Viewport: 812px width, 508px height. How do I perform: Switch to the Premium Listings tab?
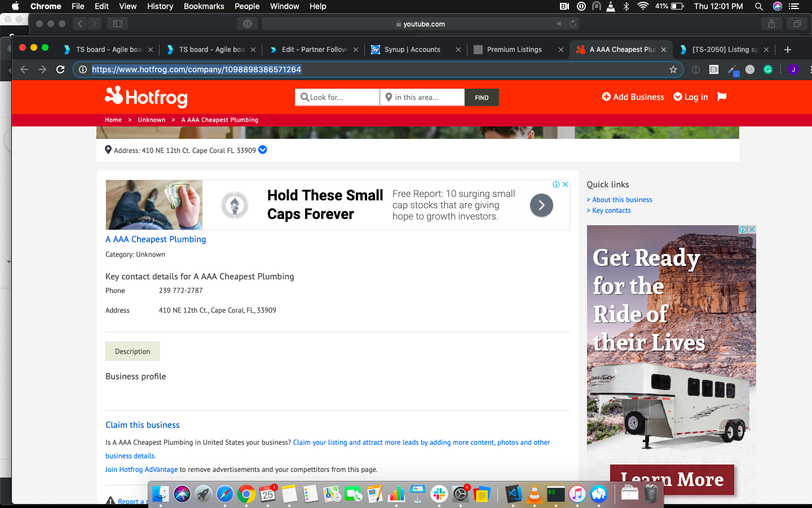tap(514, 50)
